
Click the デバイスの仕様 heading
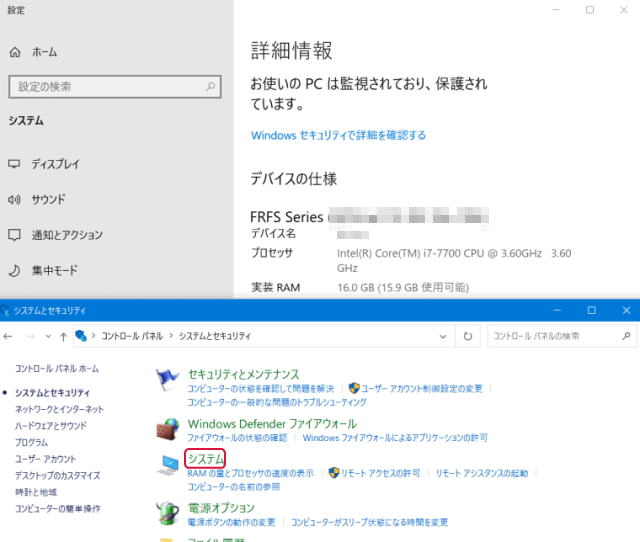pos(293,179)
